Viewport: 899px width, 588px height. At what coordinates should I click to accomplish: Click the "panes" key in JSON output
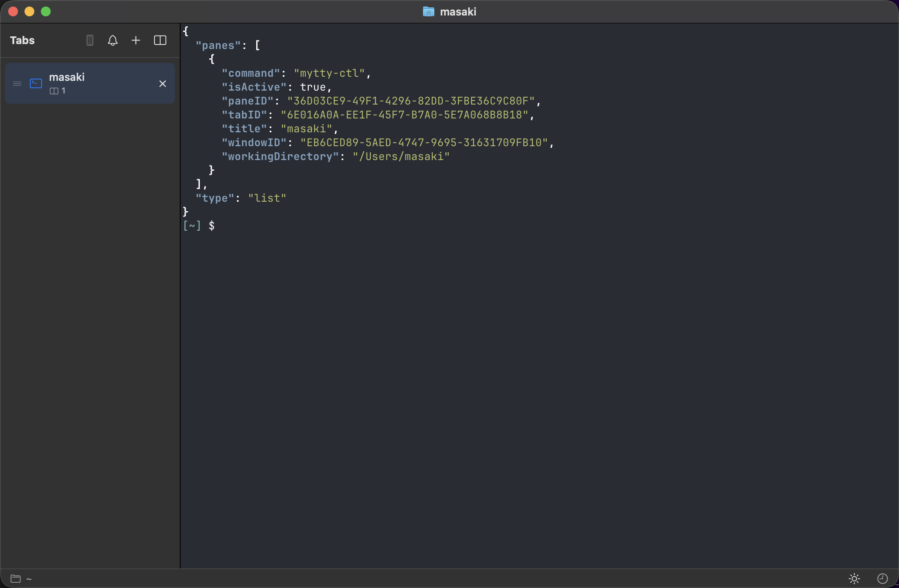218,46
